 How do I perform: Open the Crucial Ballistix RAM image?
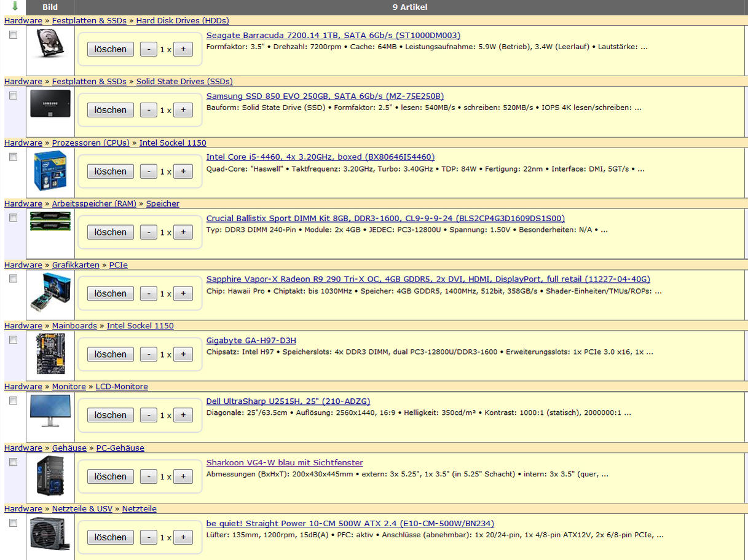(50, 221)
